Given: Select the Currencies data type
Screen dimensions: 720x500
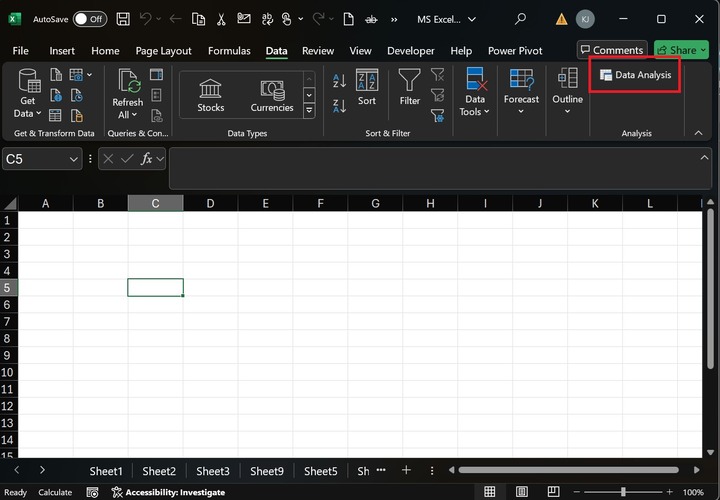Looking at the screenshot, I should pyautogui.click(x=272, y=95).
